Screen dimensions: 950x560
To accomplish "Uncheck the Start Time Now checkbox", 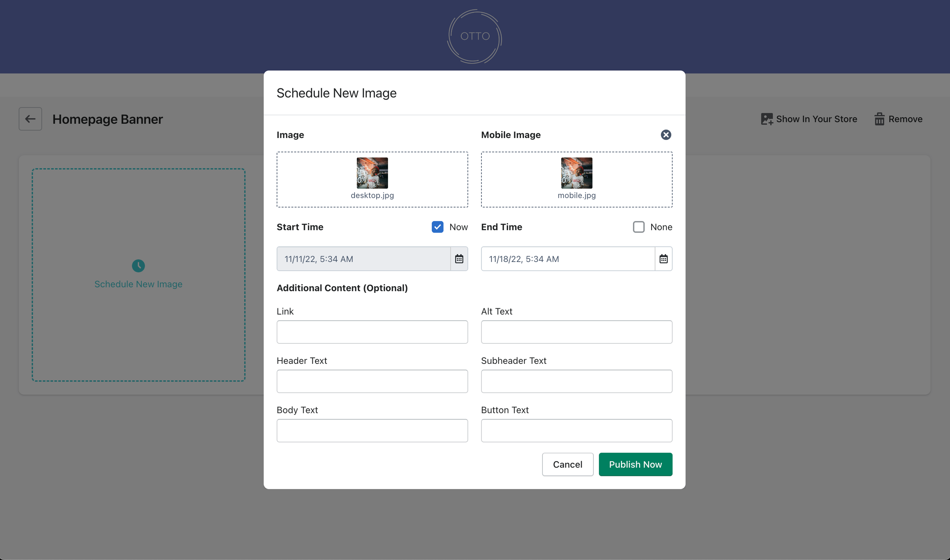I will pos(437,227).
